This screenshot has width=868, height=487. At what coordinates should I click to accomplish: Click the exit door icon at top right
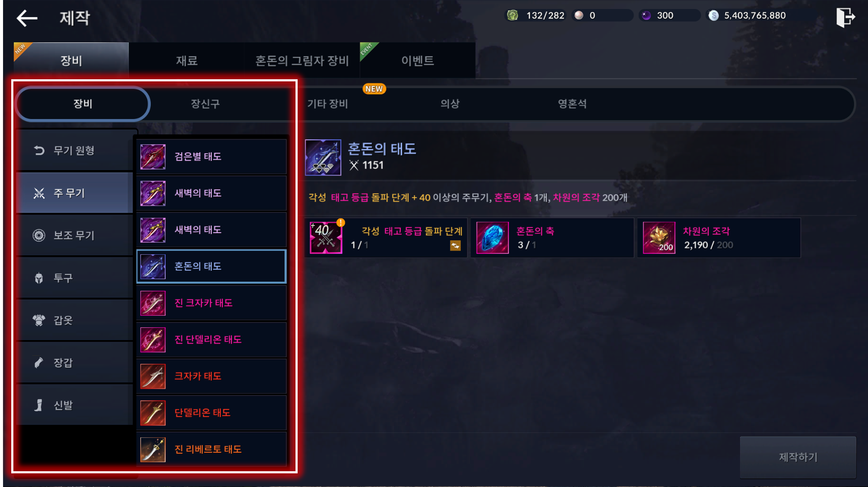(845, 17)
